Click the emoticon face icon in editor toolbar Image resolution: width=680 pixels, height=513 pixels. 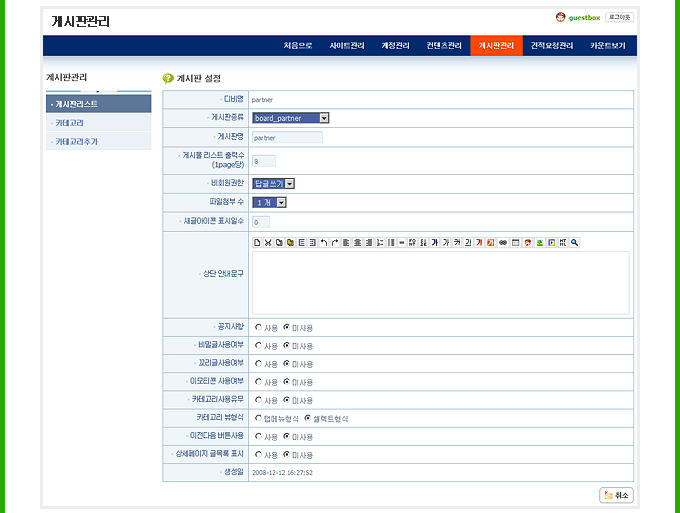[x=527, y=242]
